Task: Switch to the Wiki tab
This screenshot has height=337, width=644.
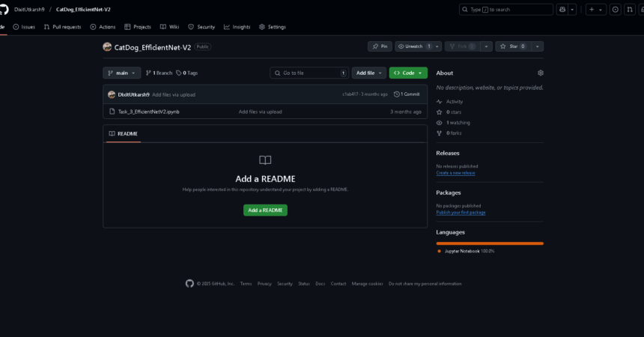Action: [x=170, y=27]
